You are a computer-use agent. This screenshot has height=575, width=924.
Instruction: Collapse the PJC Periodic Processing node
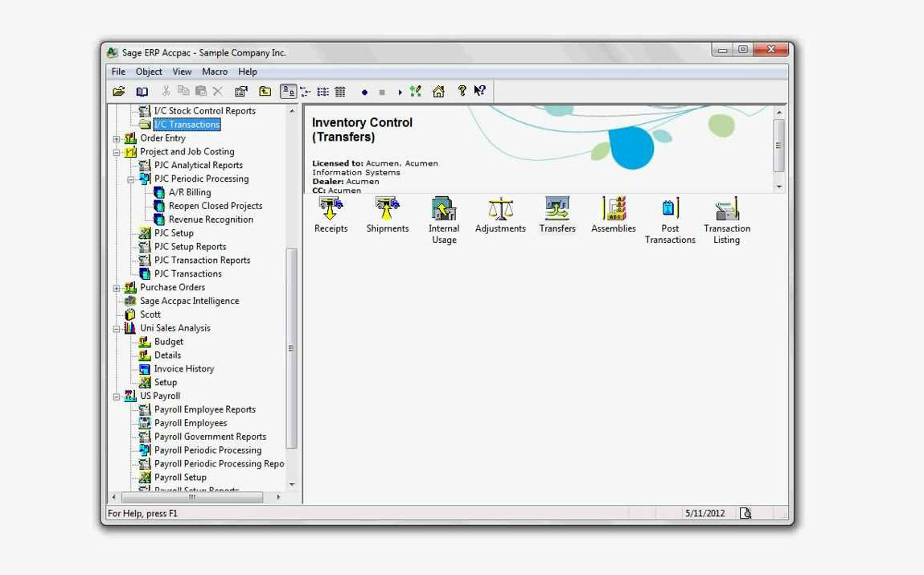tap(131, 179)
